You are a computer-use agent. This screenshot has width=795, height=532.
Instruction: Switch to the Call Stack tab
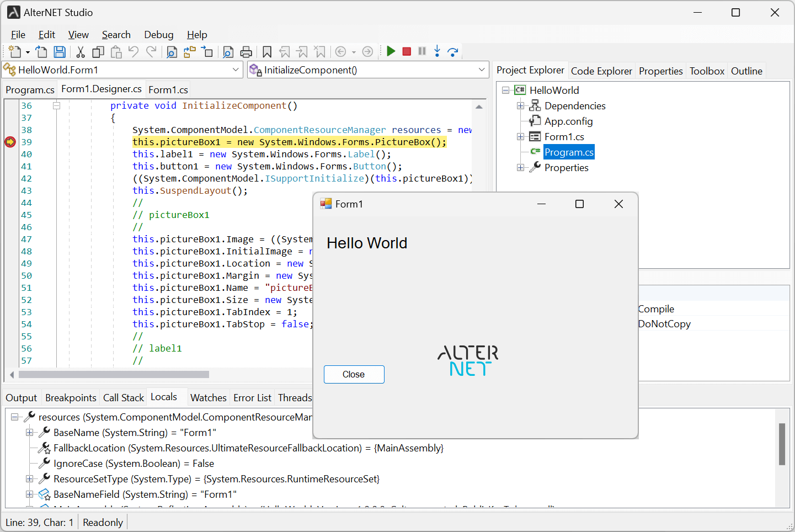(x=124, y=397)
